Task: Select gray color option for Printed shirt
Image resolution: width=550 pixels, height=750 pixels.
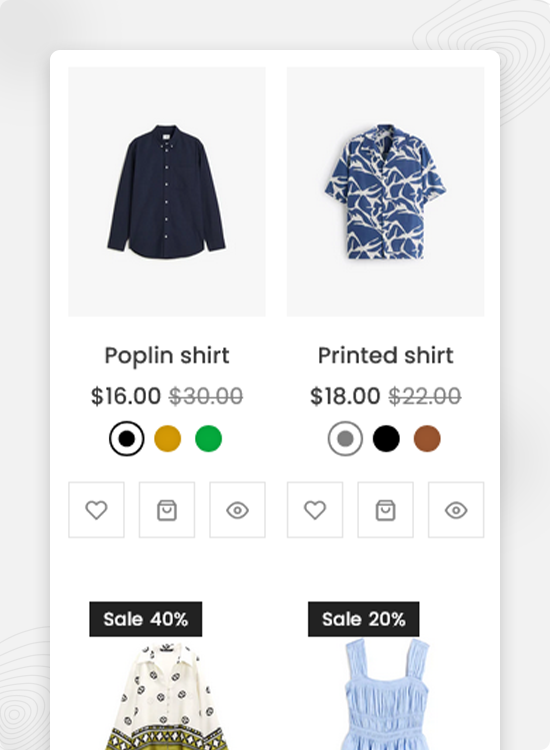Action: tap(345, 439)
